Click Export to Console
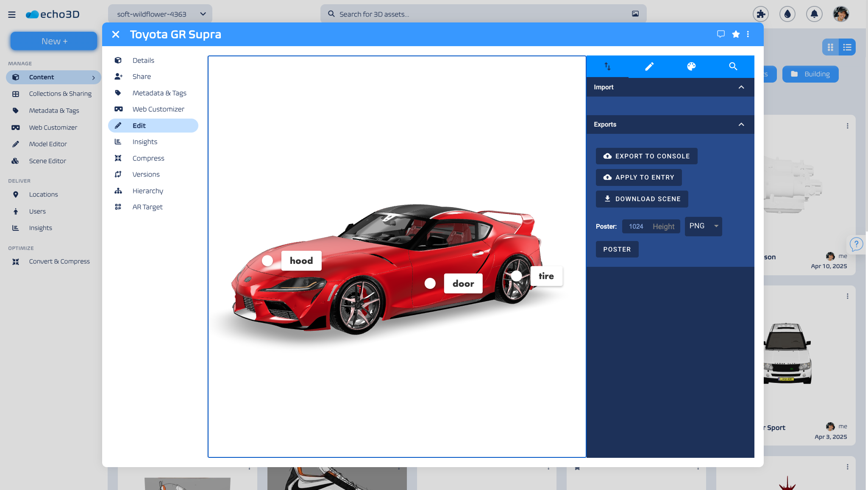 pos(646,156)
